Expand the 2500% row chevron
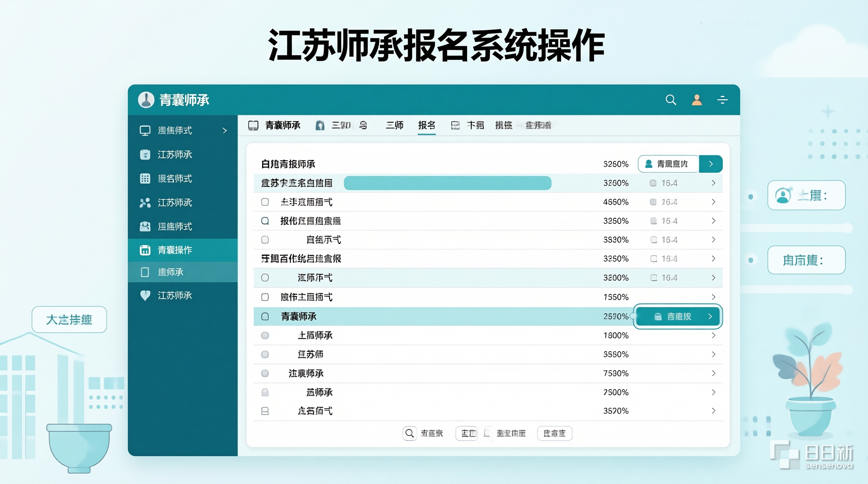 pyautogui.click(x=713, y=392)
